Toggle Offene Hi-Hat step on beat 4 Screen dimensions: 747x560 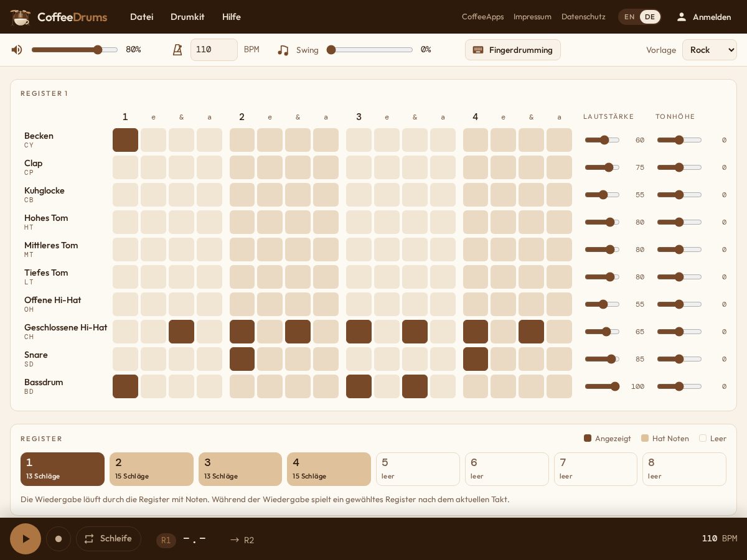476,304
